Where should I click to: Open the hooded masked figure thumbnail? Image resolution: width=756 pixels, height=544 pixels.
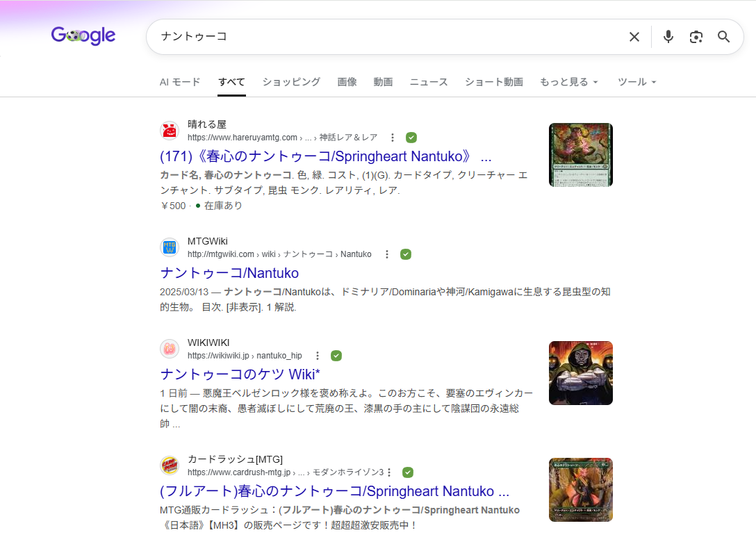pyautogui.click(x=580, y=373)
